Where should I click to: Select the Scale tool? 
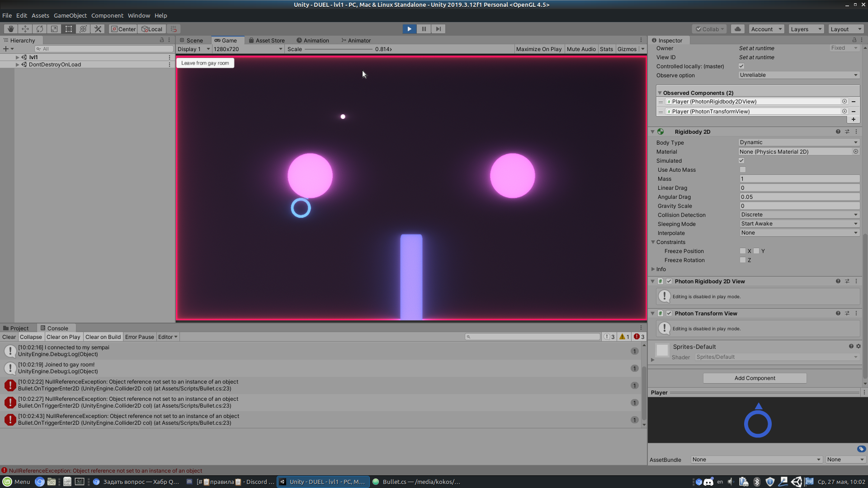click(54, 29)
